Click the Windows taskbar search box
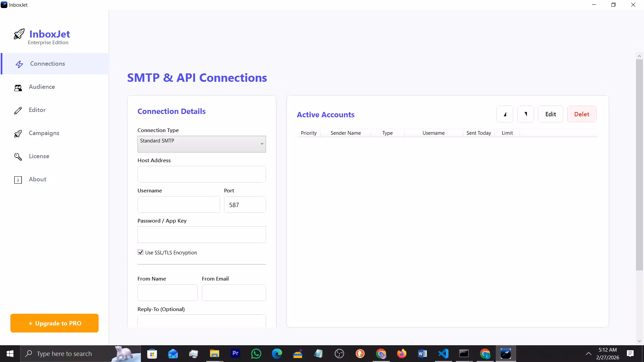 pyautogui.click(x=80, y=354)
